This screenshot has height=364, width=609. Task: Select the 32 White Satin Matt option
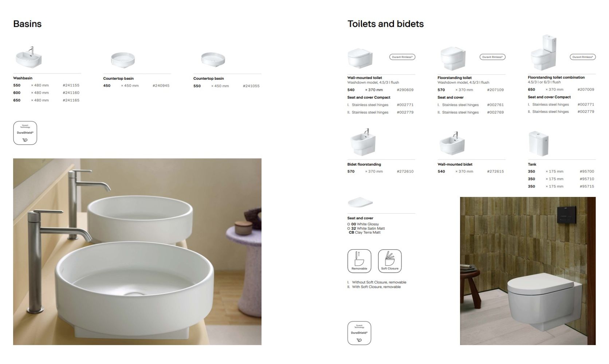366,229
